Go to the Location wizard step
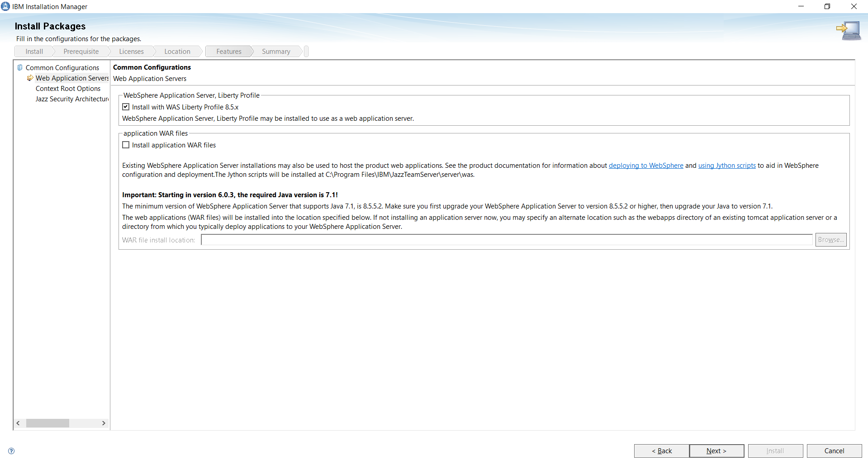 pyautogui.click(x=177, y=52)
